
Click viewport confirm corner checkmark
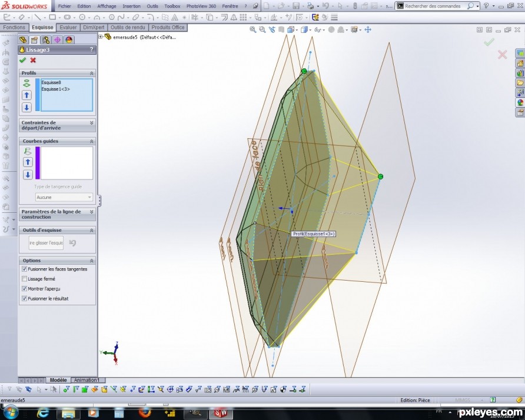(x=489, y=42)
